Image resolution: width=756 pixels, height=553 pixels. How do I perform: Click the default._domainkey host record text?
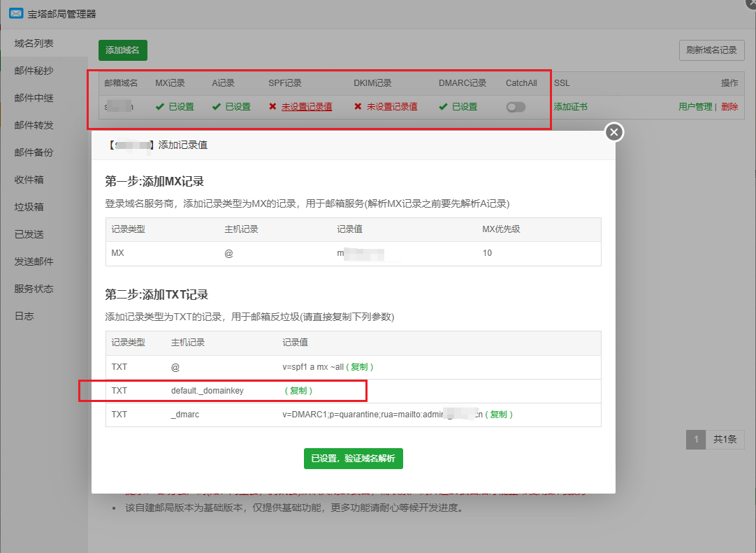208,390
